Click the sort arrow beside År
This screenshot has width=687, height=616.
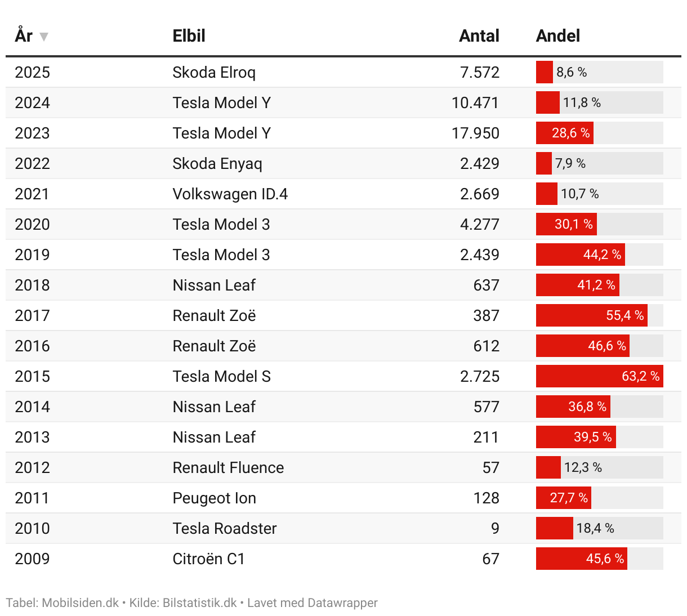click(44, 37)
